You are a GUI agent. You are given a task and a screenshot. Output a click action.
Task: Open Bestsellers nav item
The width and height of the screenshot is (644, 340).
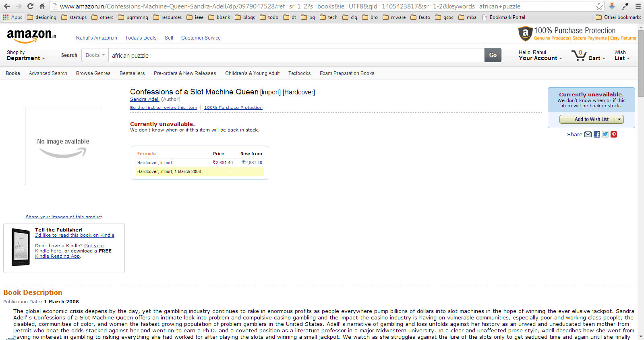tap(132, 73)
